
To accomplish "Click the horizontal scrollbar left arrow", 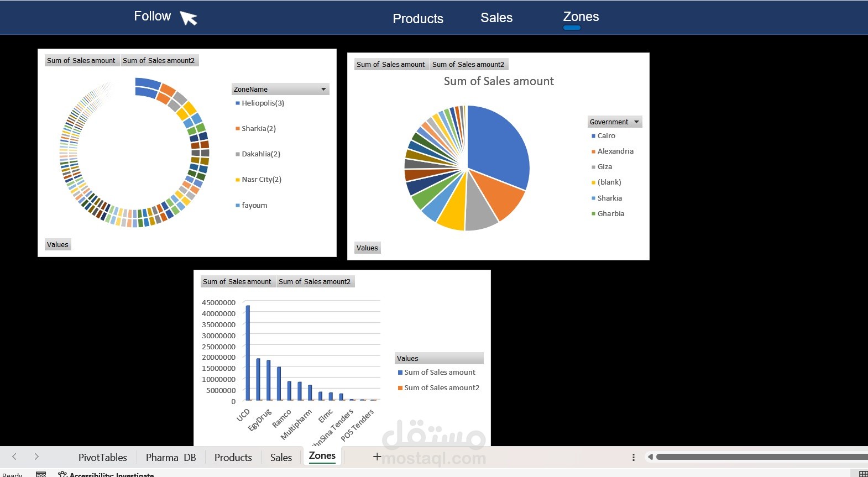I will (x=650, y=457).
